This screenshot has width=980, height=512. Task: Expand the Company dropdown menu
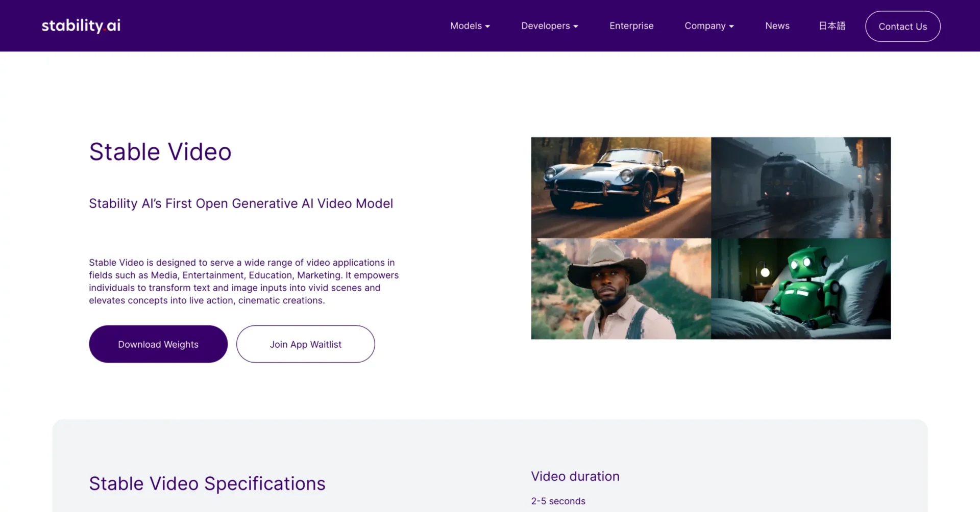[709, 26]
